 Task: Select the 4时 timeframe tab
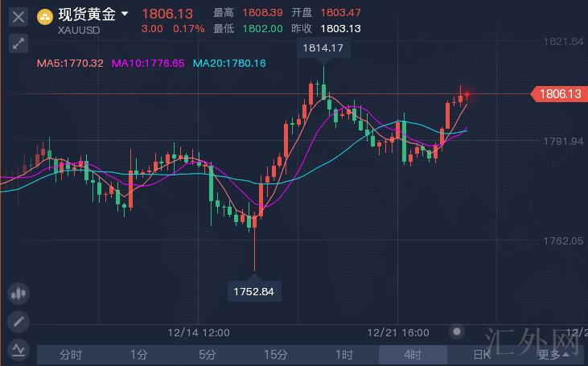click(413, 355)
